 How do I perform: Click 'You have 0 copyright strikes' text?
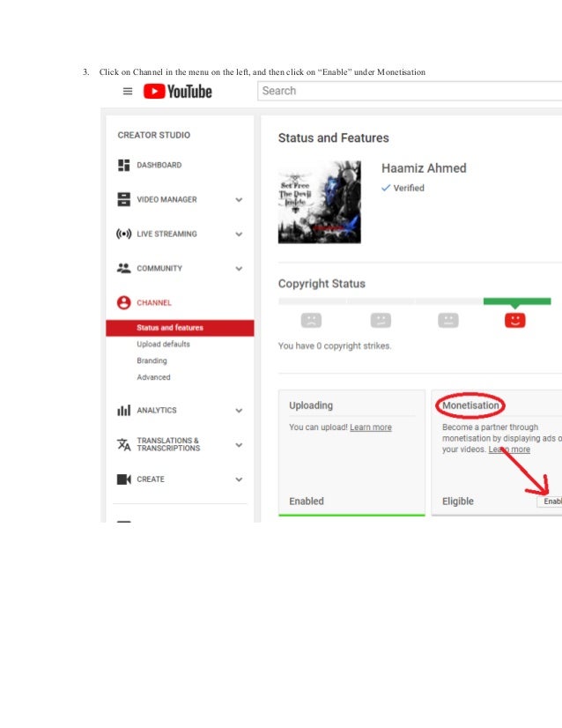click(335, 345)
